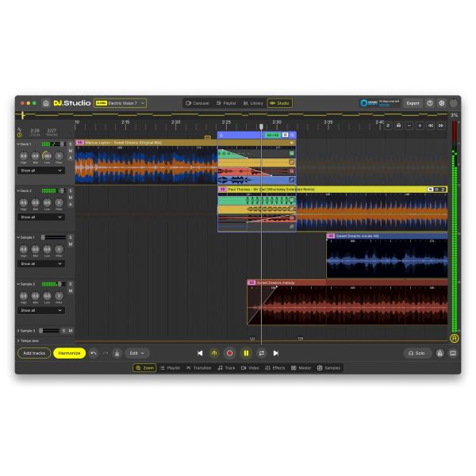Click the Activate trial link
Image resolution: width=476 pixels, height=476 pixels.
pyautogui.click(x=384, y=105)
